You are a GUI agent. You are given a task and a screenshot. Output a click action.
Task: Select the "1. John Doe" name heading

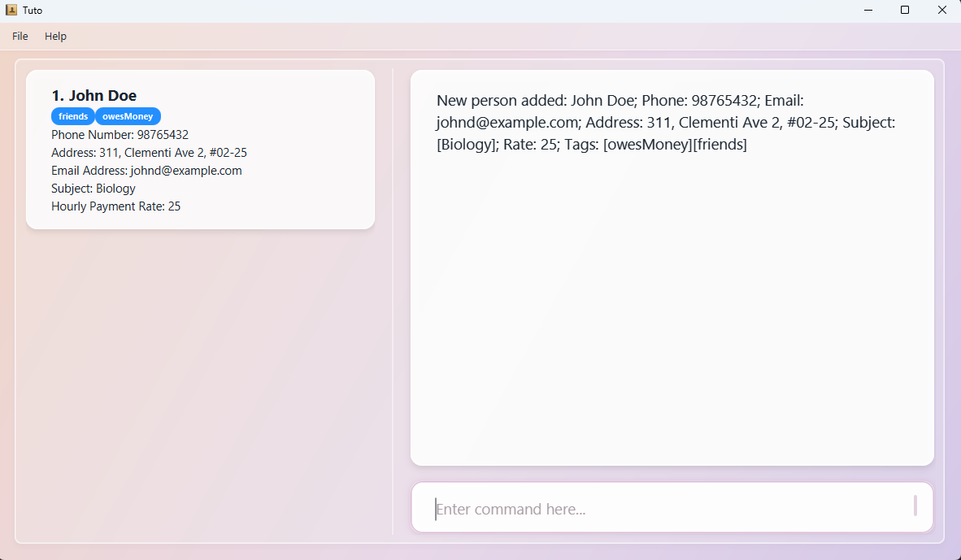click(x=94, y=96)
